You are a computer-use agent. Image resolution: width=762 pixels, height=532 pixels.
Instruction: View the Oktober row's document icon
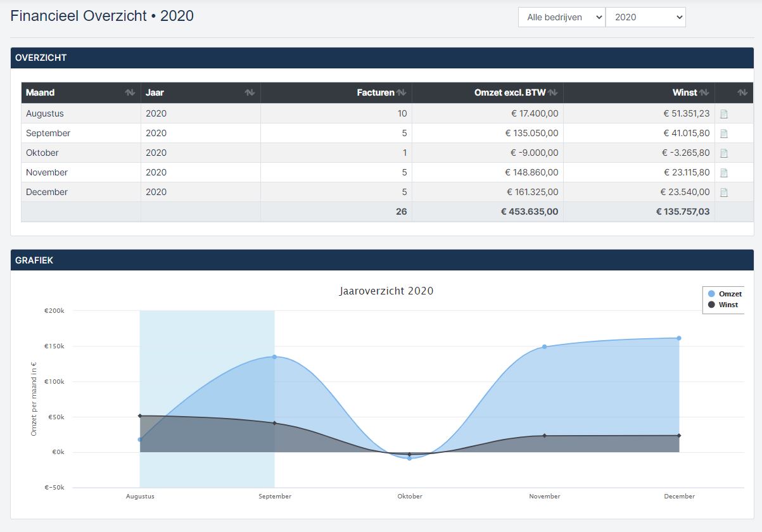point(724,153)
